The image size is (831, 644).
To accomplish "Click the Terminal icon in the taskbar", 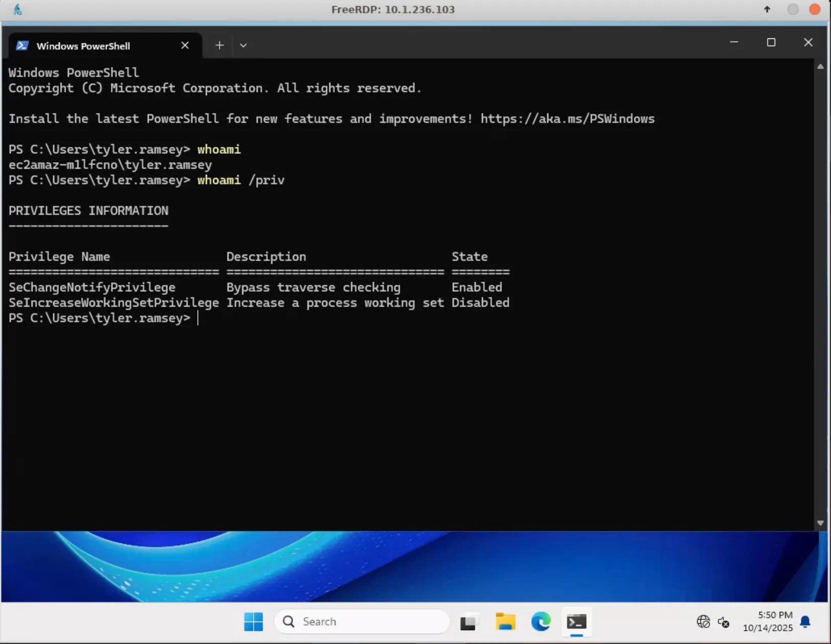I will [x=576, y=622].
